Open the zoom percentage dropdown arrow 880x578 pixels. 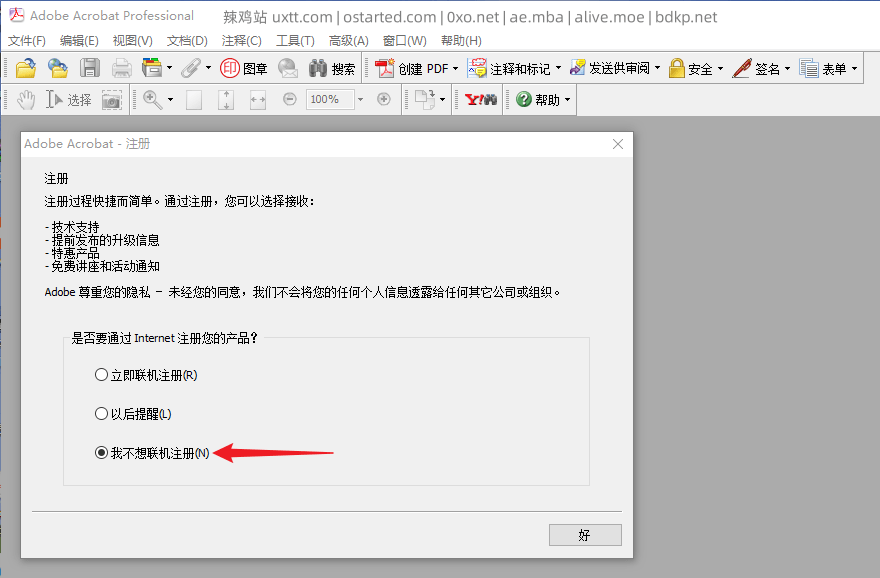click(360, 99)
